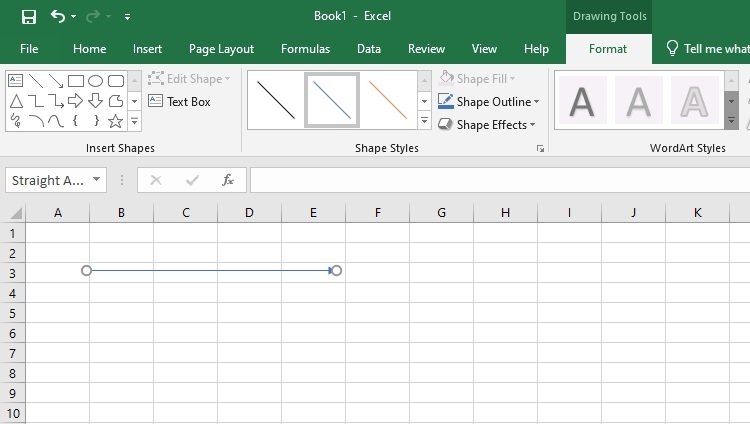
Task: Apply the light gray WordArt style
Action: click(x=639, y=101)
